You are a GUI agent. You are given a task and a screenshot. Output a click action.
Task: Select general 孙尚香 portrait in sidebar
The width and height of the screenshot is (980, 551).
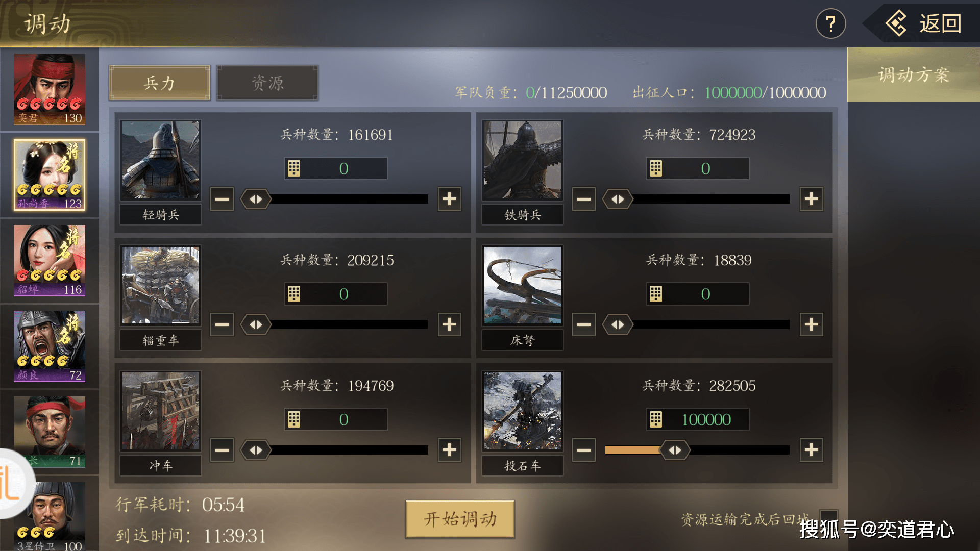pyautogui.click(x=50, y=175)
